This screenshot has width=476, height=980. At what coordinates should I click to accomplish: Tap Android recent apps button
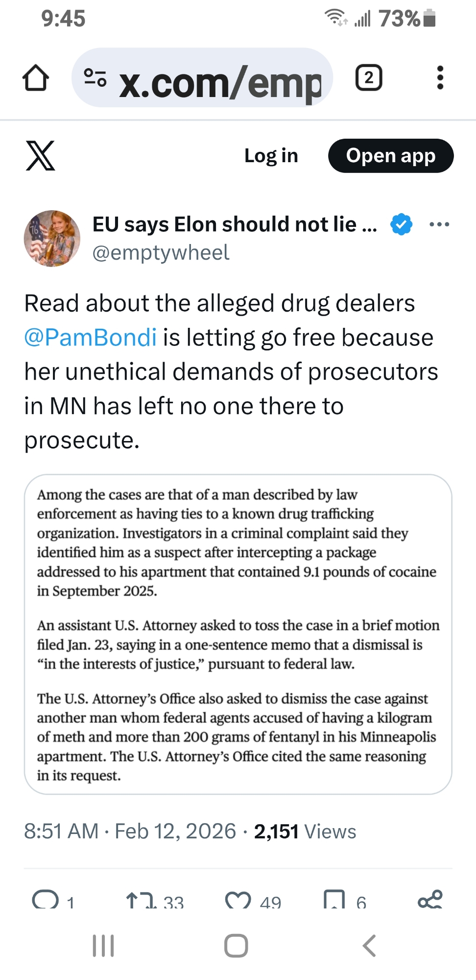click(103, 946)
